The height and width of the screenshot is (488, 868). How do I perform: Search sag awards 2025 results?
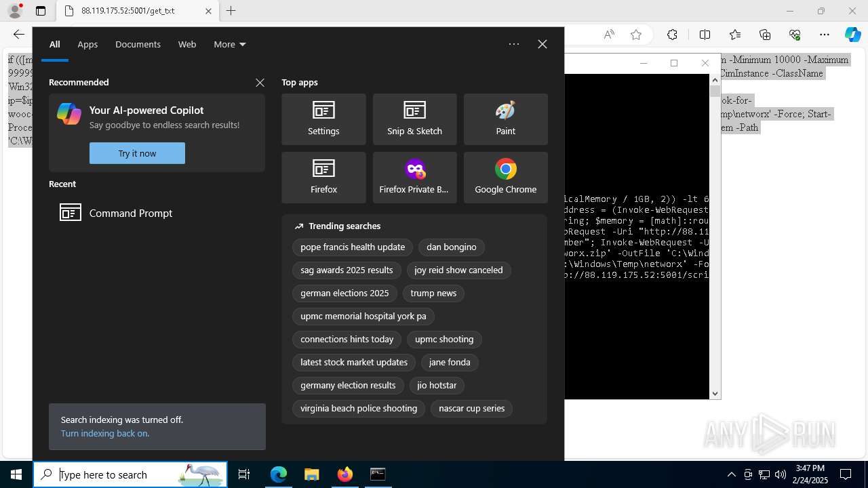pos(347,270)
